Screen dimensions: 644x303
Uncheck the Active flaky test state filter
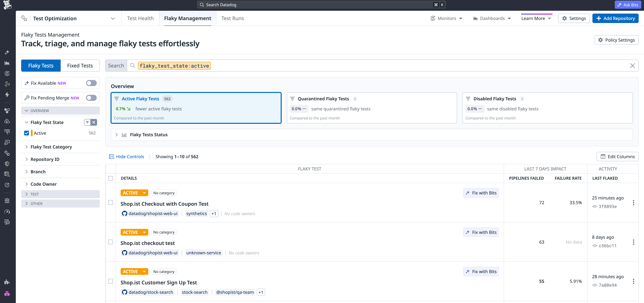tap(27, 133)
